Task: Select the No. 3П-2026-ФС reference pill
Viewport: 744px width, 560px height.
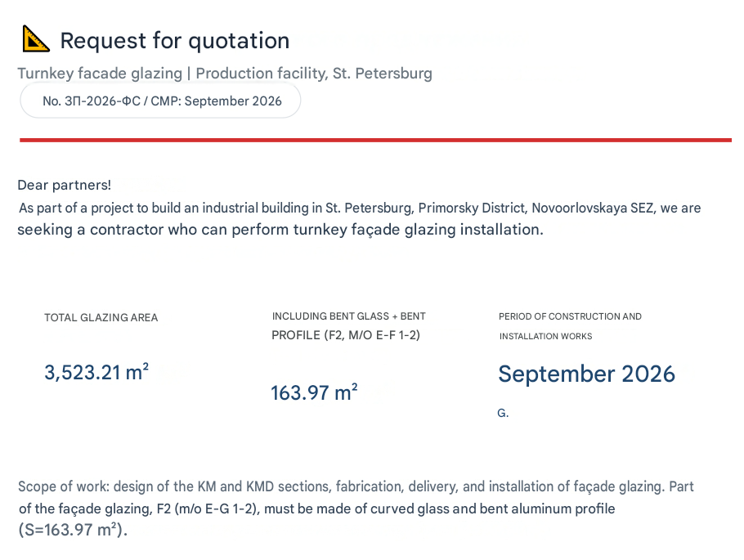Action: click(160, 101)
